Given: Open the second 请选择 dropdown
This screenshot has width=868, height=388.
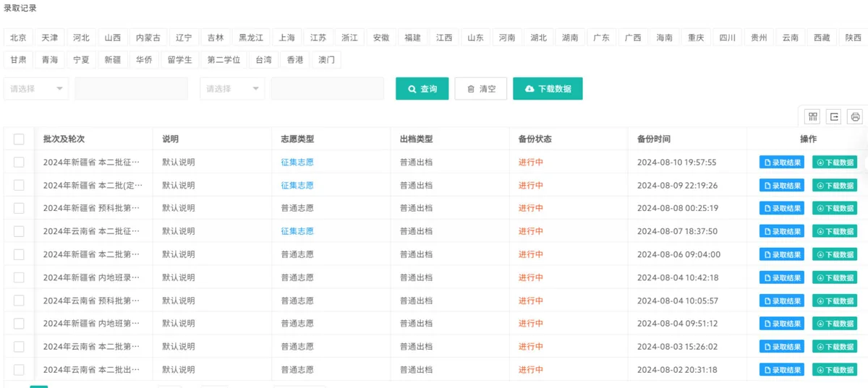Looking at the screenshot, I should point(233,89).
